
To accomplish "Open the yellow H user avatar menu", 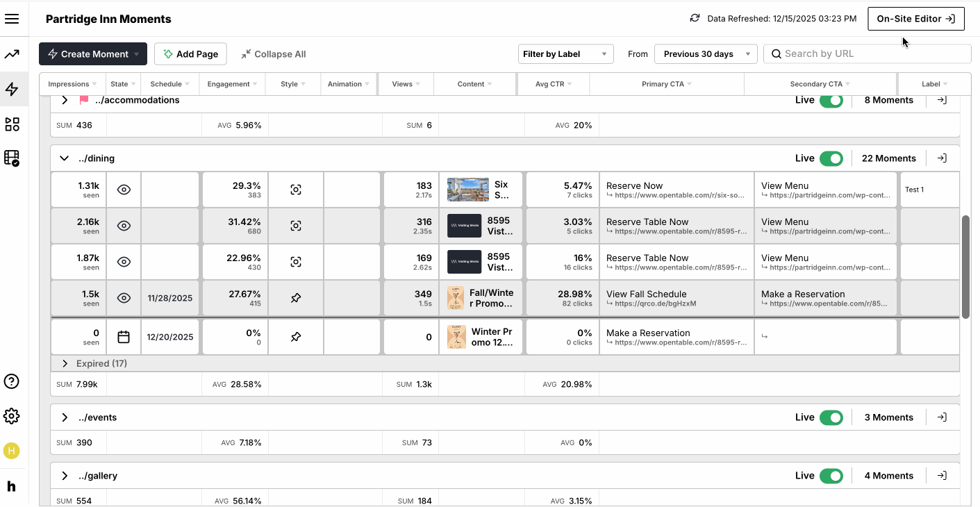I will 12,451.
